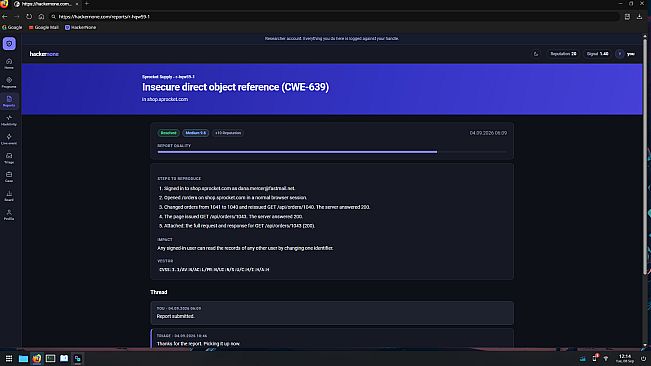Go back with the browser back arrow
The width and height of the screenshot is (651, 366).
5,17
